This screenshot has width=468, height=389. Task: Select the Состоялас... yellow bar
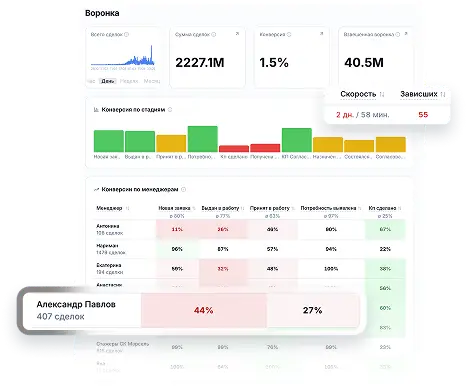coord(359,146)
